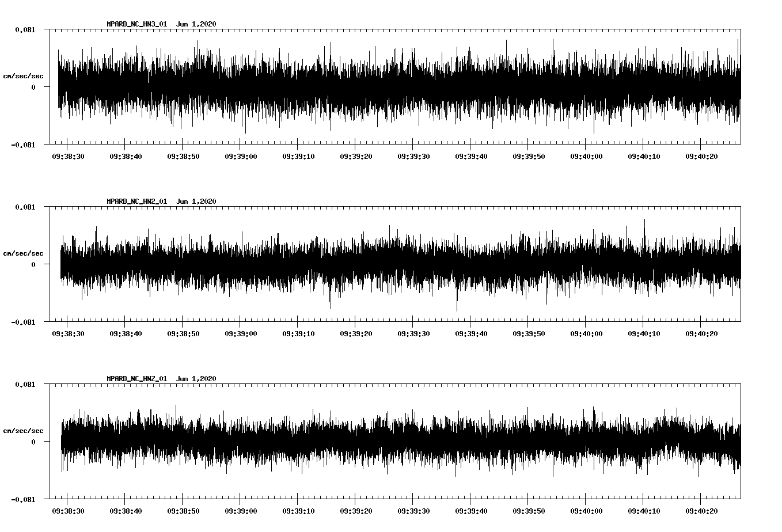Click 09:39:10 time label under HN3 plot
This screenshot has width=782, height=532.
pos(298,156)
